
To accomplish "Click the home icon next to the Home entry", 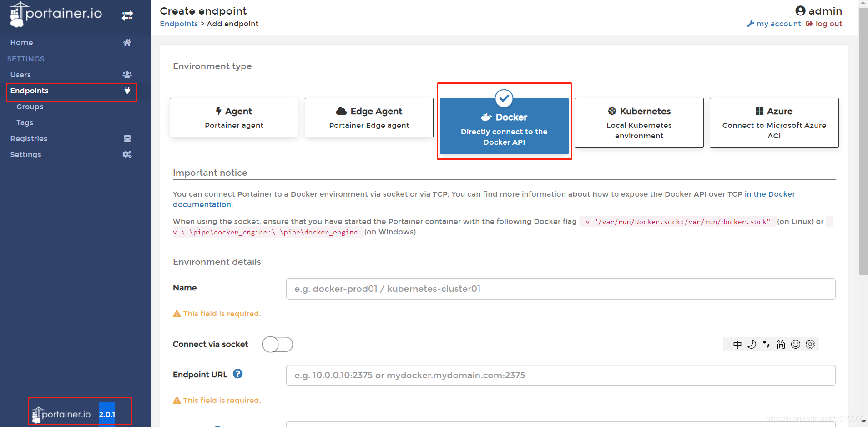I will point(127,42).
